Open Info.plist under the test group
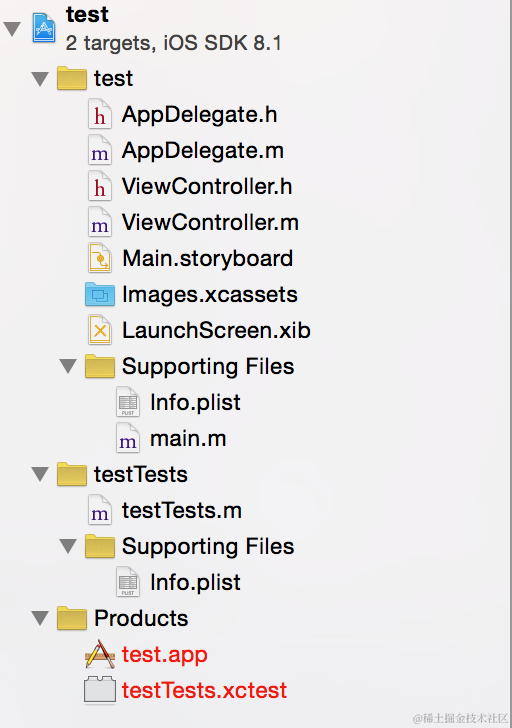 (195, 403)
